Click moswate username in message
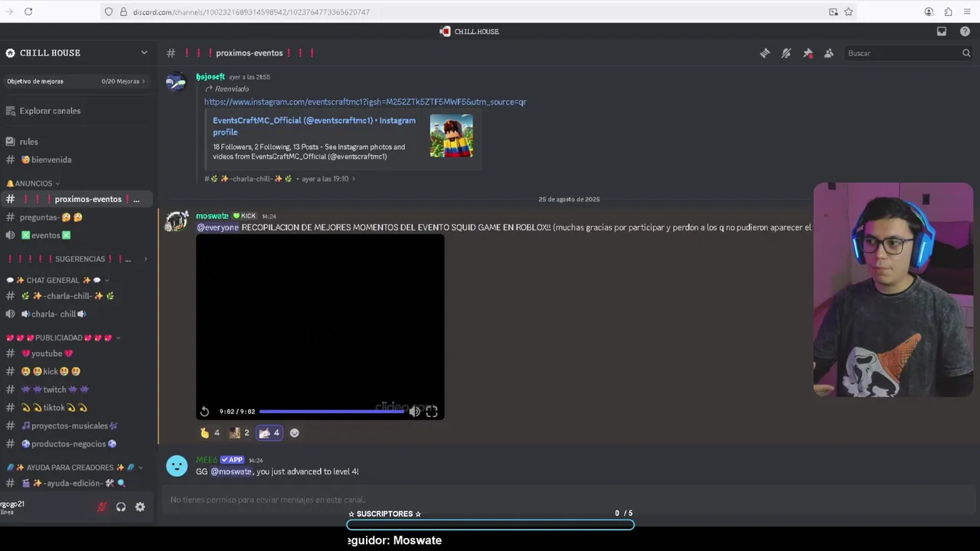 pyautogui.click(x=212, y=216)
